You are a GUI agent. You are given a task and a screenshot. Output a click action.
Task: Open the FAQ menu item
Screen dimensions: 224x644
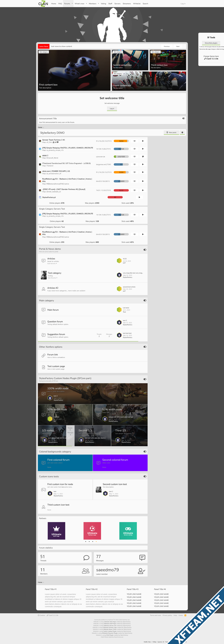60,4
